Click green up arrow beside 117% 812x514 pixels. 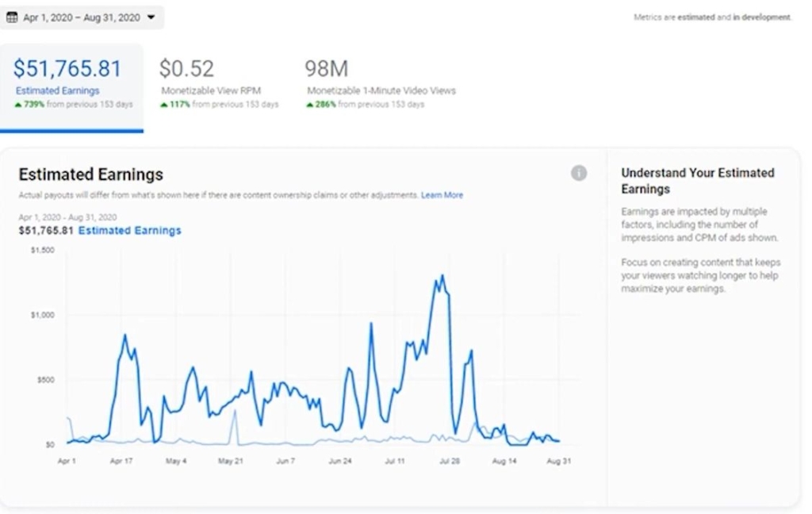pyautogui.click(x=163, y=105)
